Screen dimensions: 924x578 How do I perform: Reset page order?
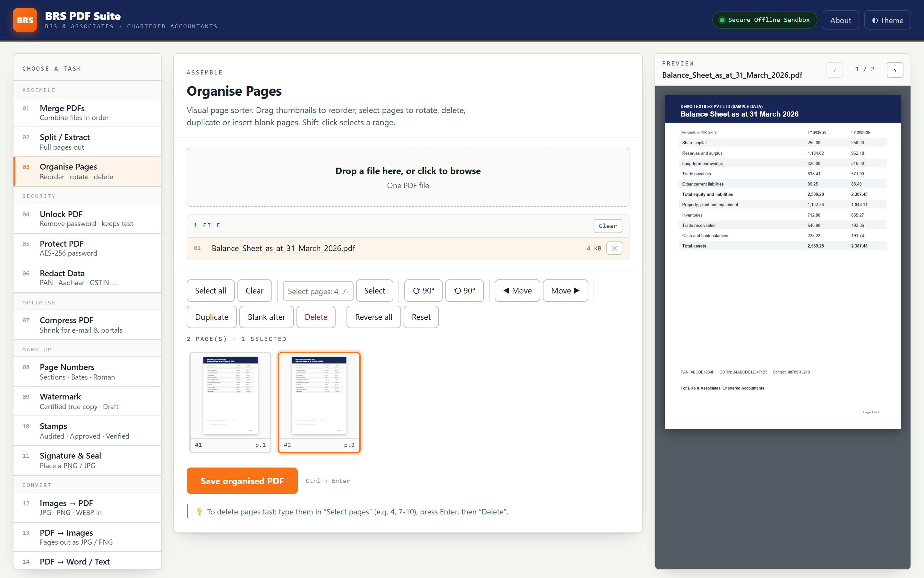421,317
